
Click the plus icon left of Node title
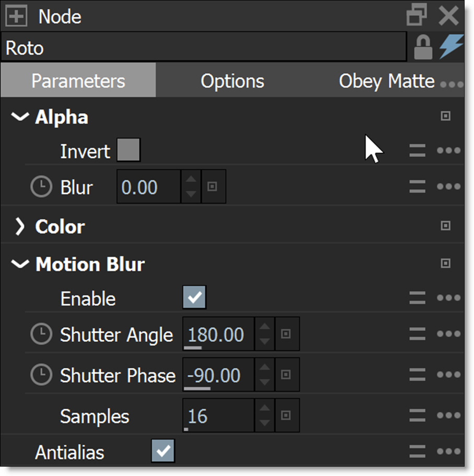tap(16, 17)
